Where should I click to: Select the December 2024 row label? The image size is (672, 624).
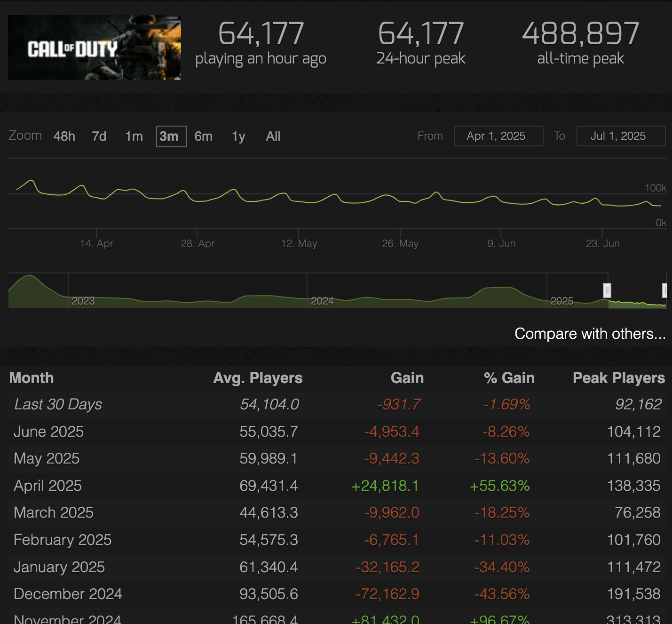point(68,594)
